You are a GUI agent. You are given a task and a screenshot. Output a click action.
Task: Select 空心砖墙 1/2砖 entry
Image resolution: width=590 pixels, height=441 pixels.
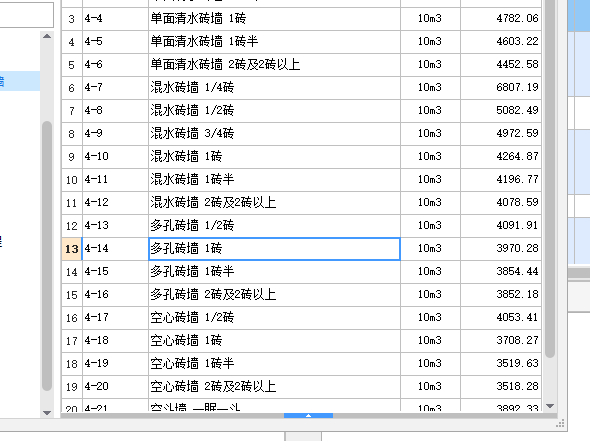tap(274, 317)
